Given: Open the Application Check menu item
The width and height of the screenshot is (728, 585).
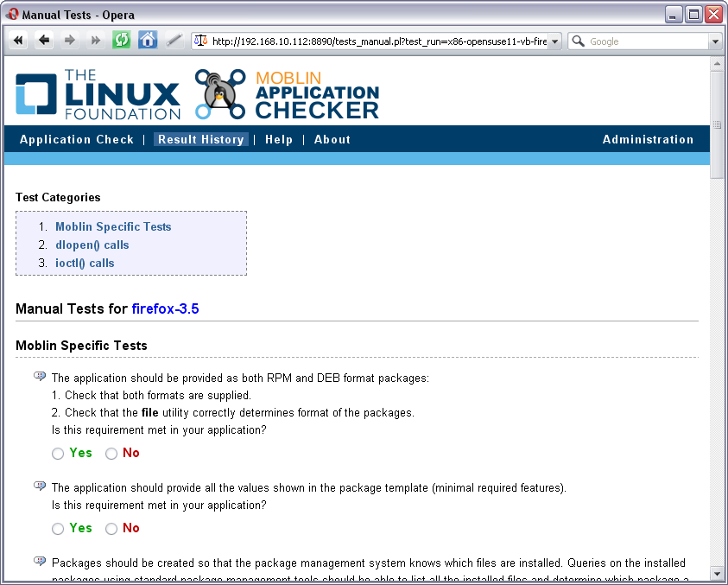Looking at the screenshot, I should (x=77, y=139).
